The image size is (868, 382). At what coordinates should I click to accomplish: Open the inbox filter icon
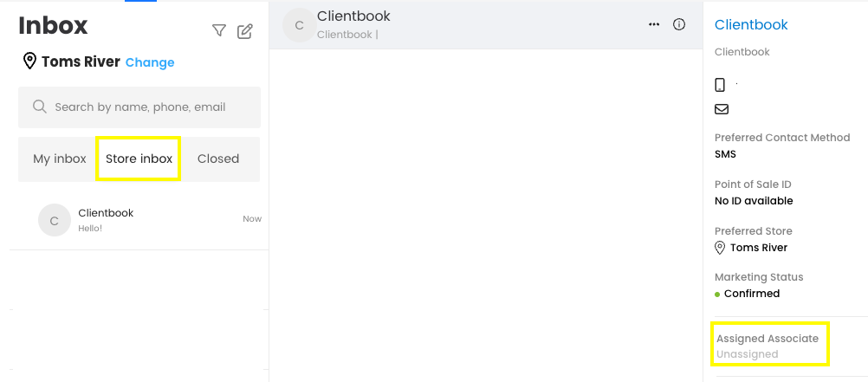click(x=219, y=31)
